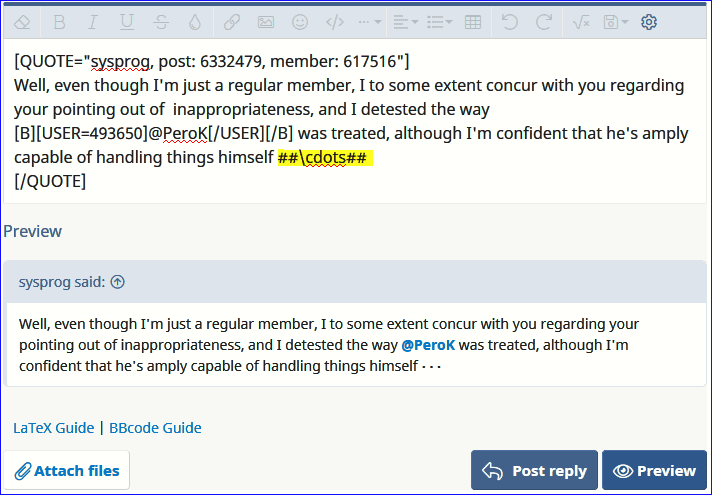This screenshot has width=712, height=495.
Task: Open the BBcode Guide link
Action: click(x=156, y=428)
